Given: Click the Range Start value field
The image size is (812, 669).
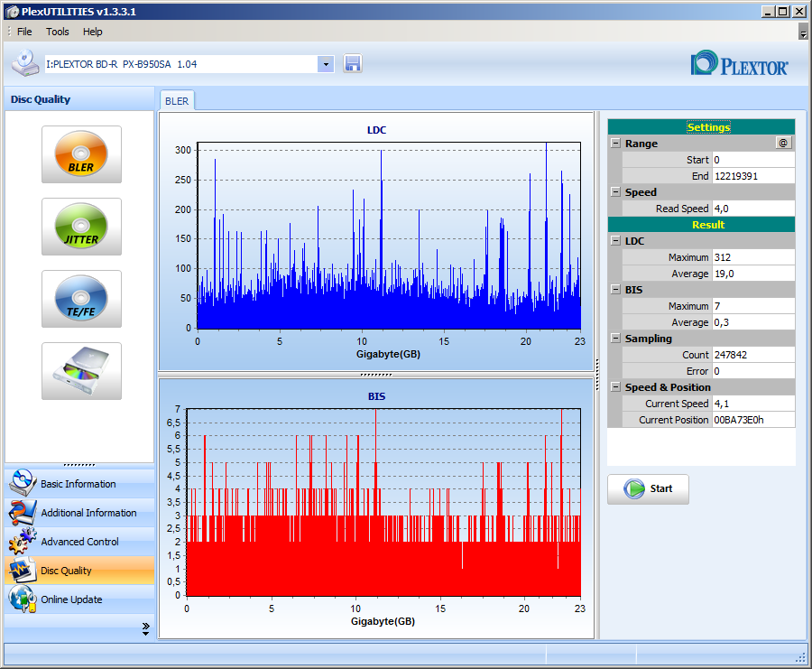Looking at the screenshot, I should [x=753, y=160].
